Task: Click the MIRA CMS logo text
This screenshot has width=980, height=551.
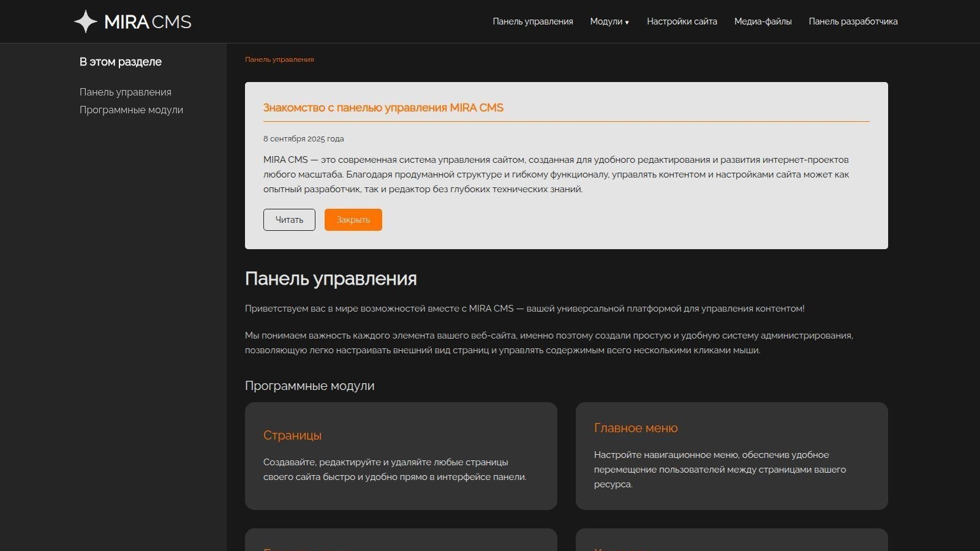Action: (148, 22)
